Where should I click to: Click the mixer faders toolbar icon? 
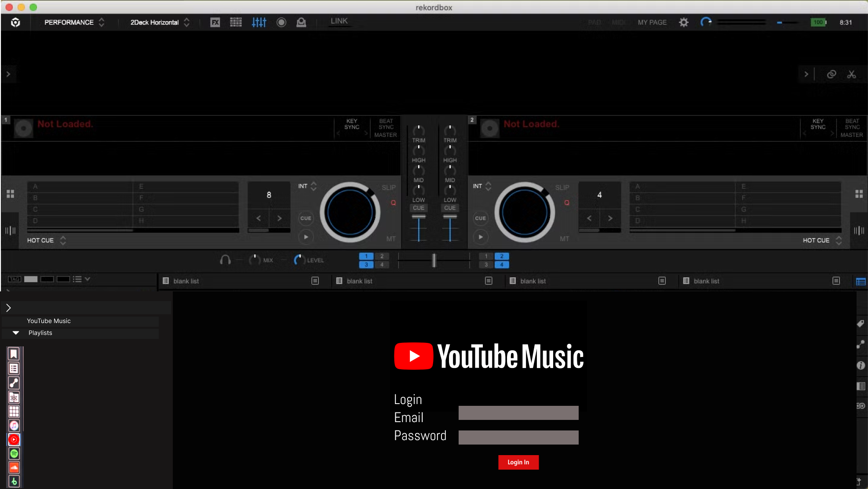(259, 22)
